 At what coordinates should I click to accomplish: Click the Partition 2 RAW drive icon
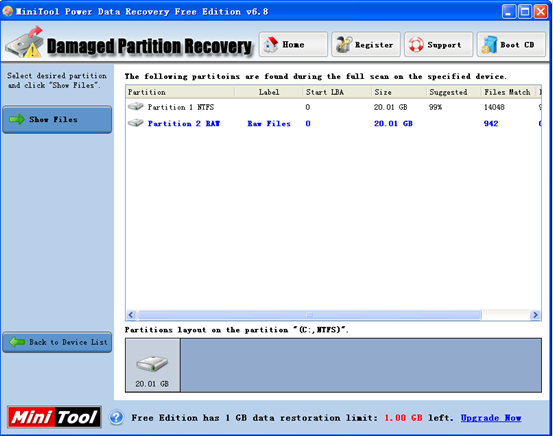point(135,123)
